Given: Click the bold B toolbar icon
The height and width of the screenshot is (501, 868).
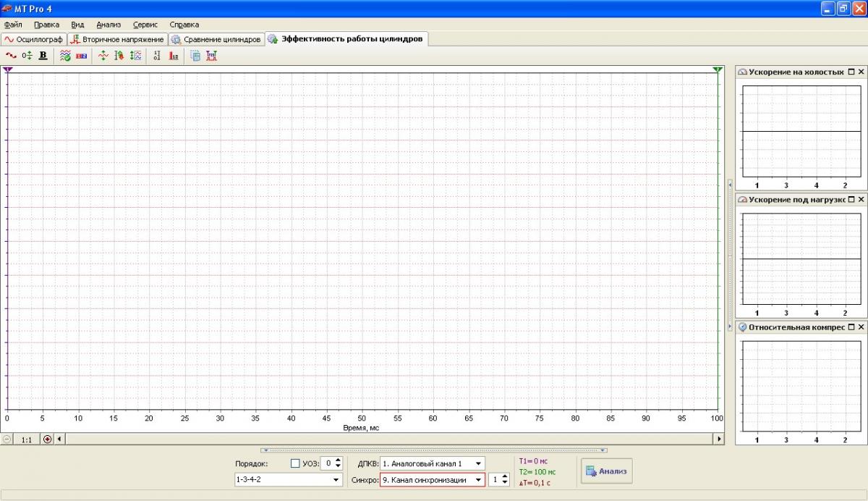Looking at the screenshot, I should tap(43, 55).
